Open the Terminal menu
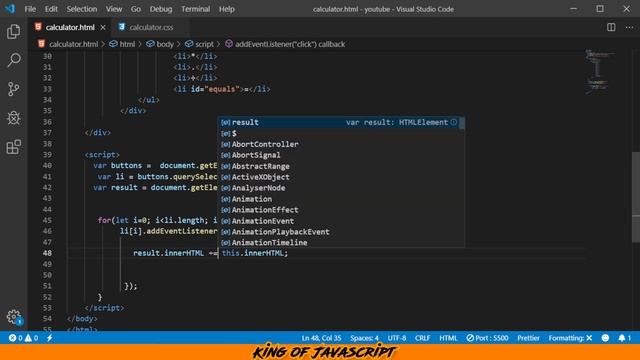Image resolution: width=640 pixels, height=360 pixels. pyautogui.click(x=196, y=9)
